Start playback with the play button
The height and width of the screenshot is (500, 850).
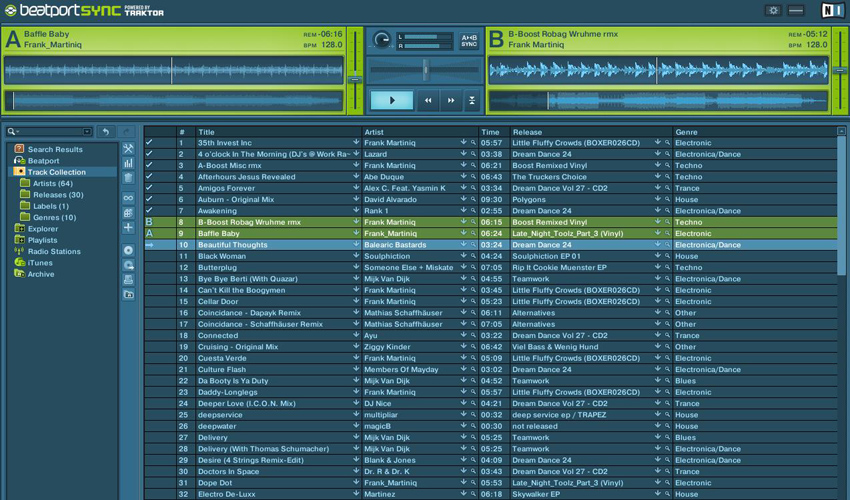(392, 100)
